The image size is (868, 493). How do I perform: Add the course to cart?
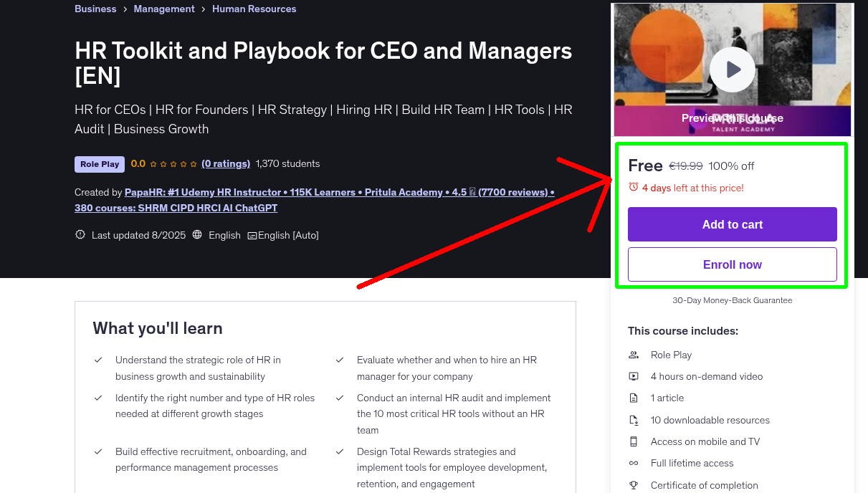[732, 224]
